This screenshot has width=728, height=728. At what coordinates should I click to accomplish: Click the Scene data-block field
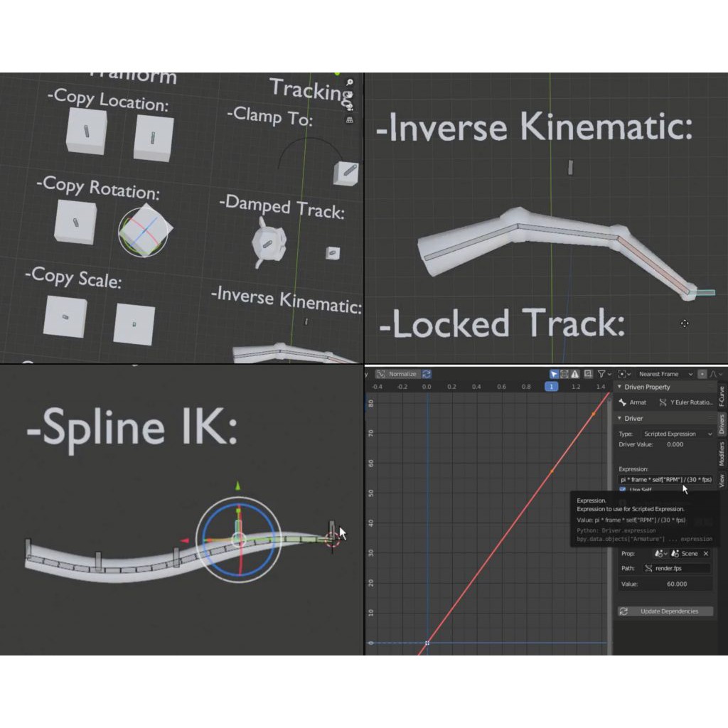click(685, 553)
